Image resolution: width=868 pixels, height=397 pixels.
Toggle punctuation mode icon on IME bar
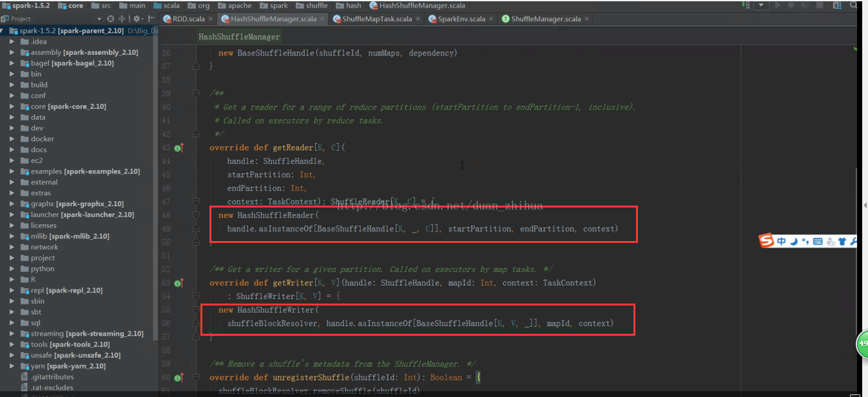(805, 242)
